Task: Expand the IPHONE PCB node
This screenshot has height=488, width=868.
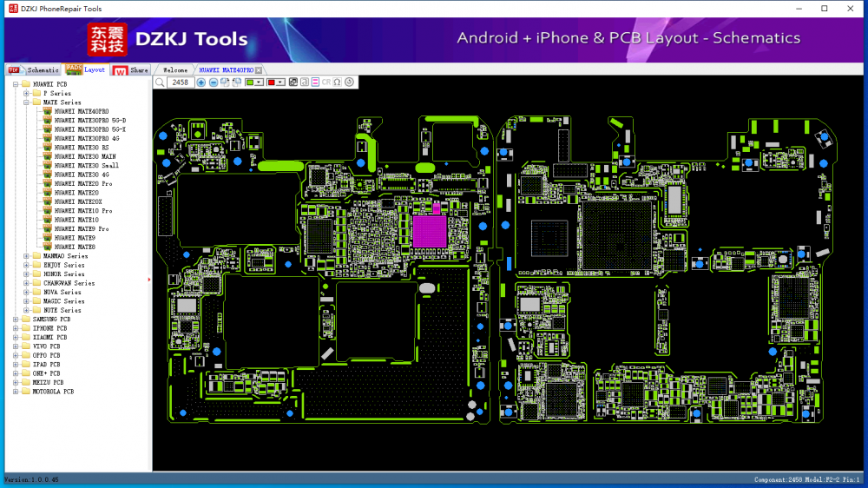Action: coord(16,328)
